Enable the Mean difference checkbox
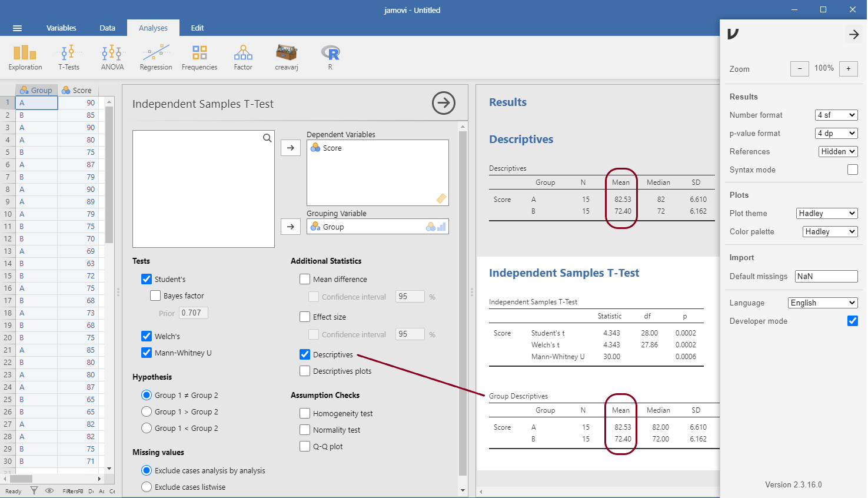 (x=305, y=279)
